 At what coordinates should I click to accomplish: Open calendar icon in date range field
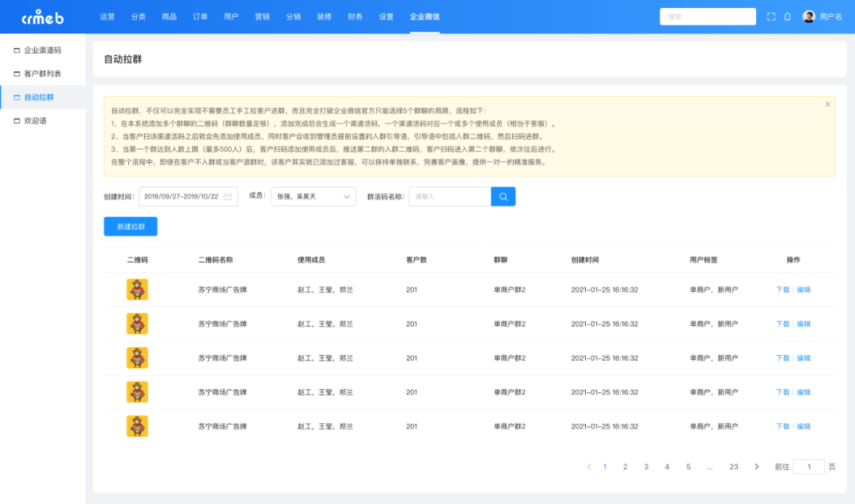pyautogui.click(x=228, y=197)
